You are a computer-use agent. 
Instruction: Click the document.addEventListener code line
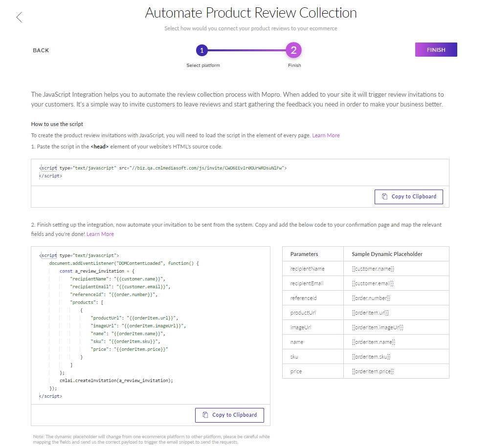pos(124,263)
